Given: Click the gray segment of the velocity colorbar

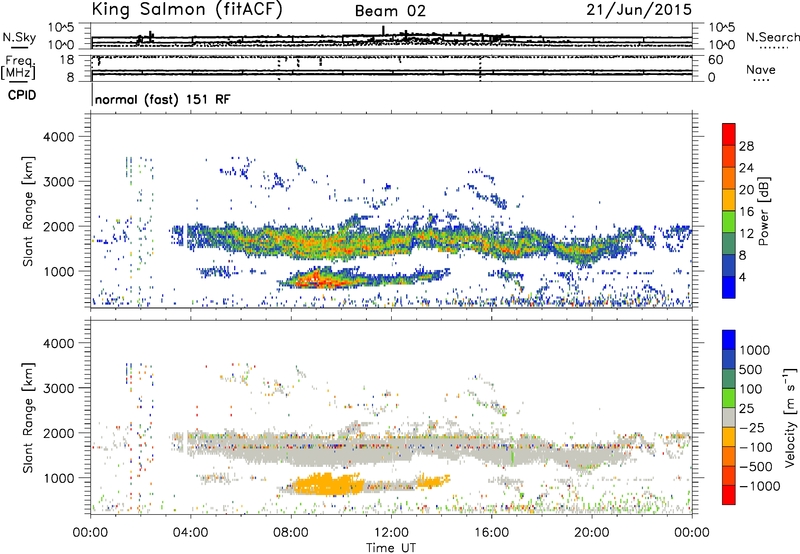Looking at the screenshot, I should tap(729, 417).
